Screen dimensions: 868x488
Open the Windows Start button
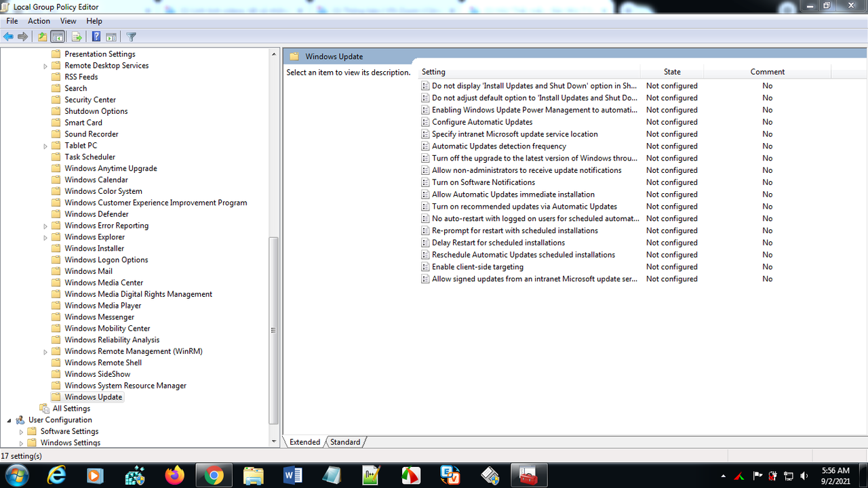[x=16, y=475]
